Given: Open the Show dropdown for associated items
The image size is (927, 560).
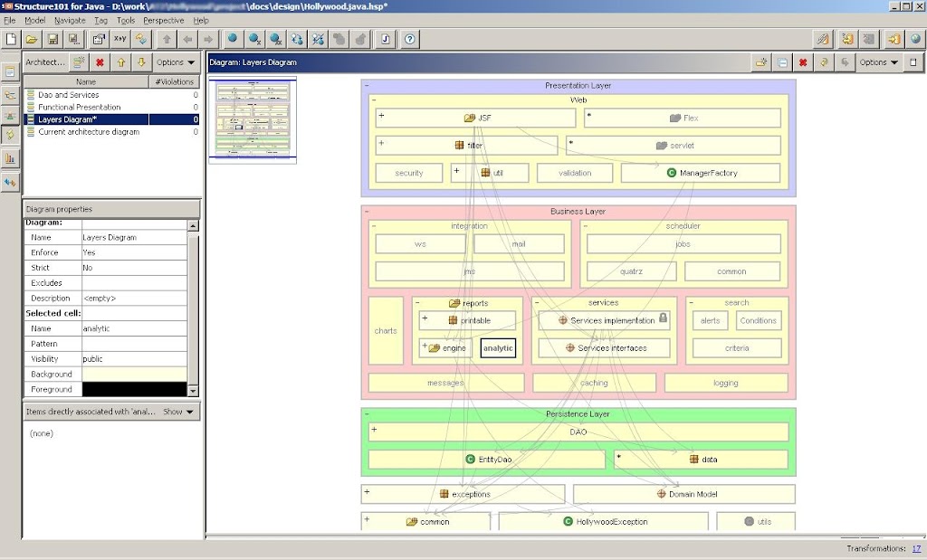Looking at the screenshot, I should (x=178, y=412).
